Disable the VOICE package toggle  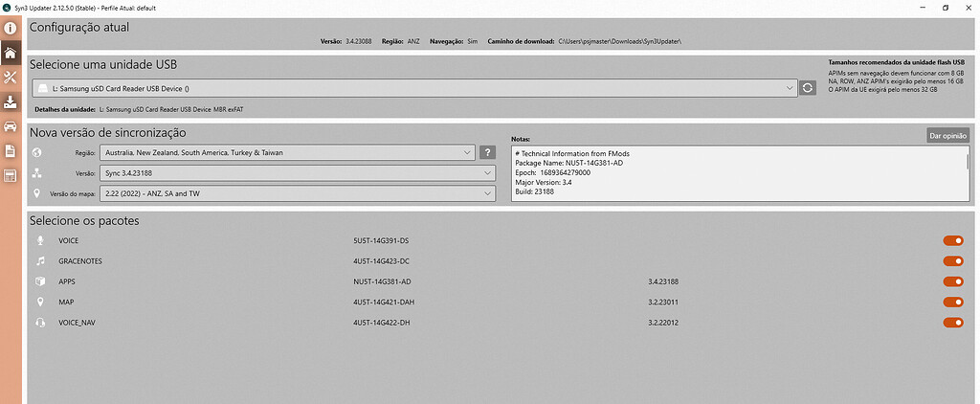[x=953, y=241]
